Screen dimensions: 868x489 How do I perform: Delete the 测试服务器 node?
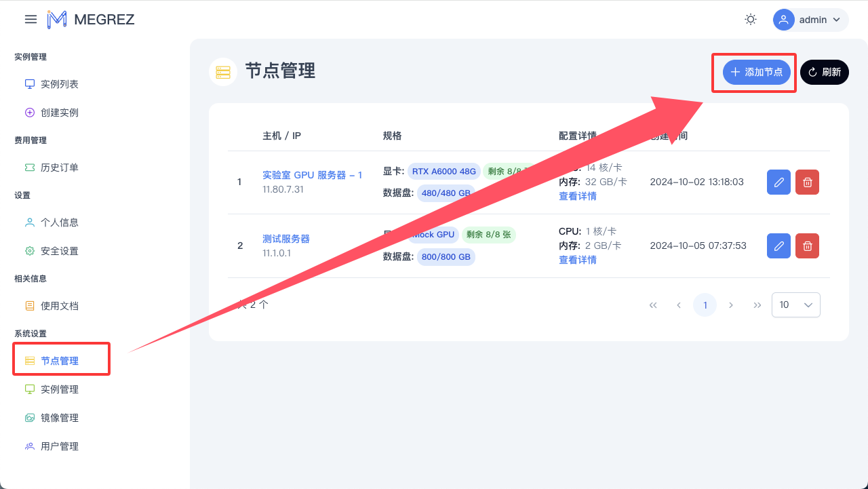(807, 246)
